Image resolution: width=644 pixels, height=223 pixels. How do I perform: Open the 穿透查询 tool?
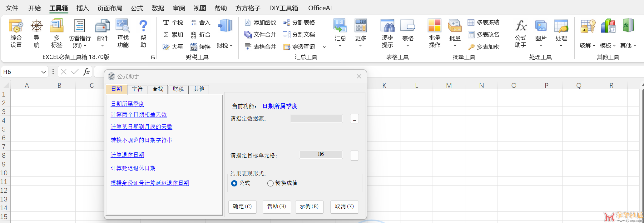coord(299,47)
